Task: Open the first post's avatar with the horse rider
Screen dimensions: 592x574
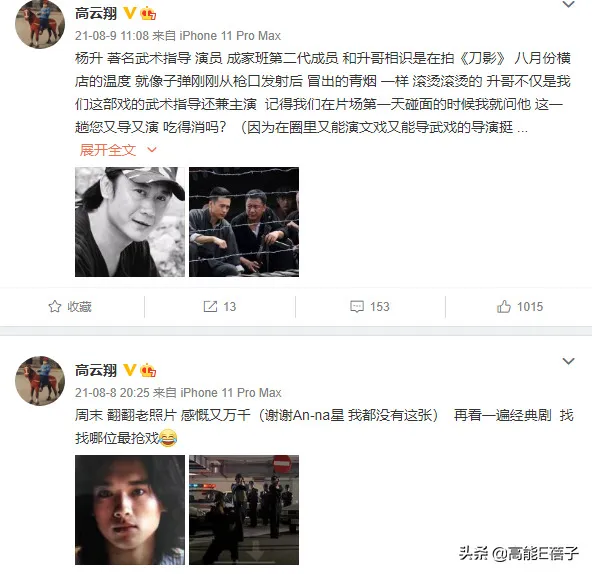Action: 40,24
